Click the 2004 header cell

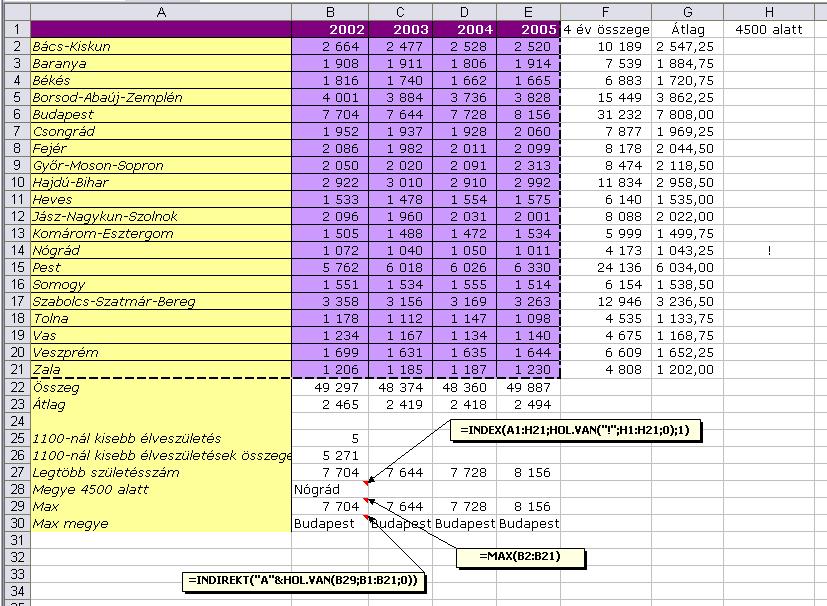click(464, 30)
